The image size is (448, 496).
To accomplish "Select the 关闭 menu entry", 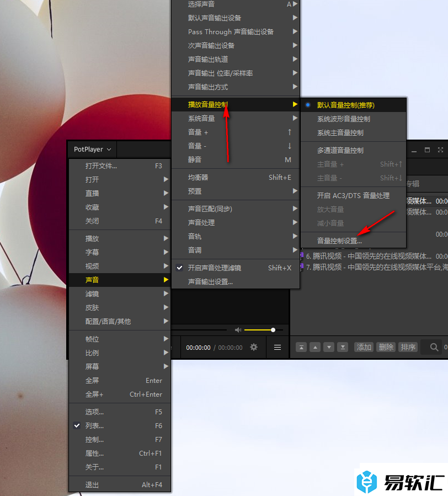I will pyautogui.click(x=120, y=221).
